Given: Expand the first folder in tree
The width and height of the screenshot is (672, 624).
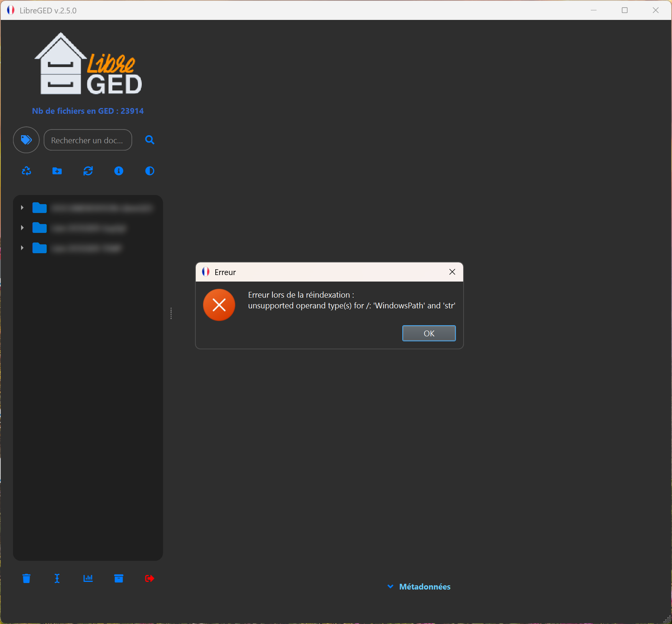Looking at the screenshot, I should [22, 208].
